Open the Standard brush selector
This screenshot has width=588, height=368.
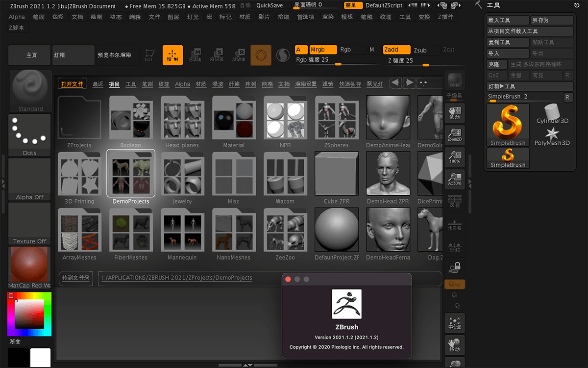(x=30, y=91)
